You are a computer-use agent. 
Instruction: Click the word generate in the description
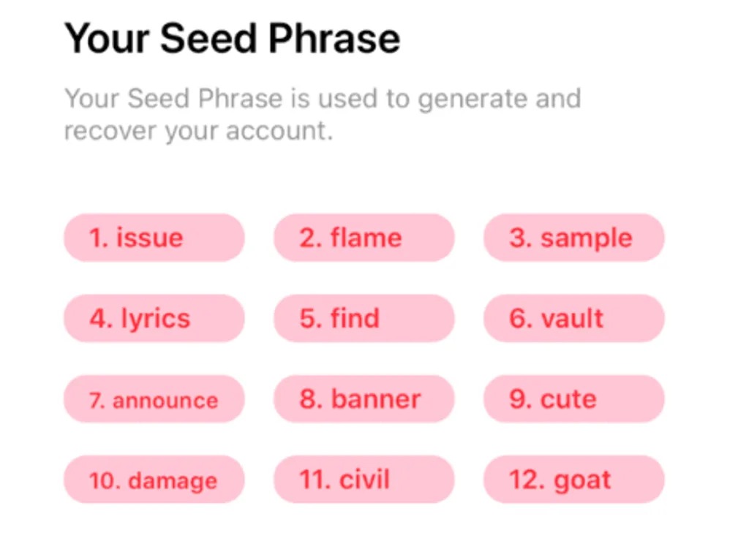coord(472,99)
